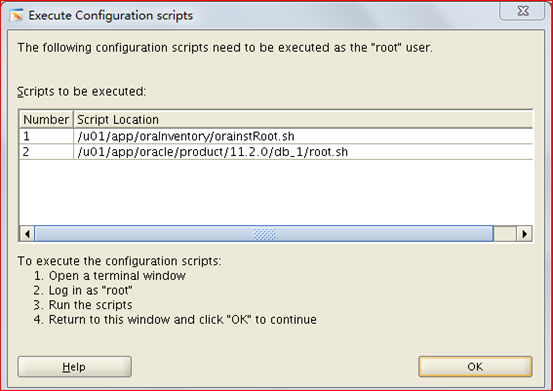Click the 'Log in as root' instruction

coord(83,291)
